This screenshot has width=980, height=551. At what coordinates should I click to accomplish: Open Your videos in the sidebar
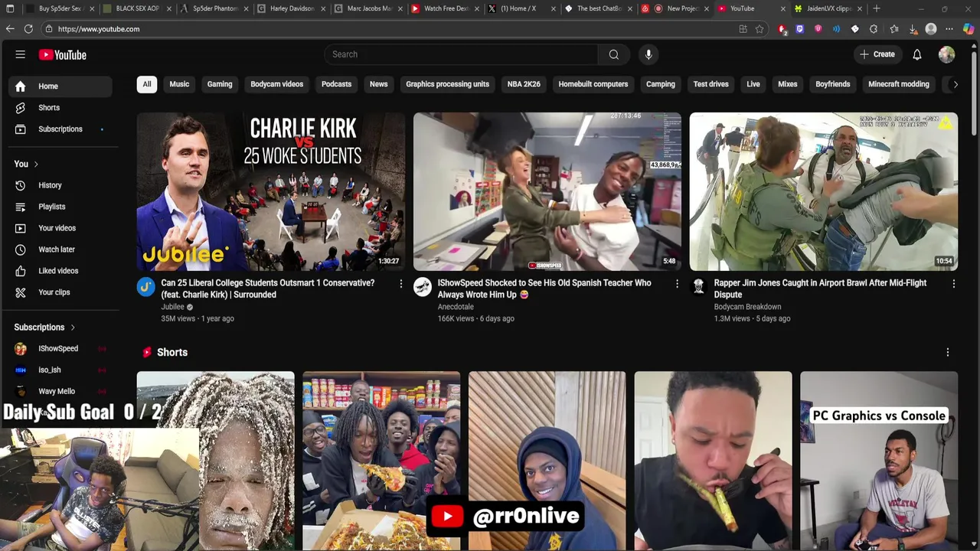click(x=60, y=228)
